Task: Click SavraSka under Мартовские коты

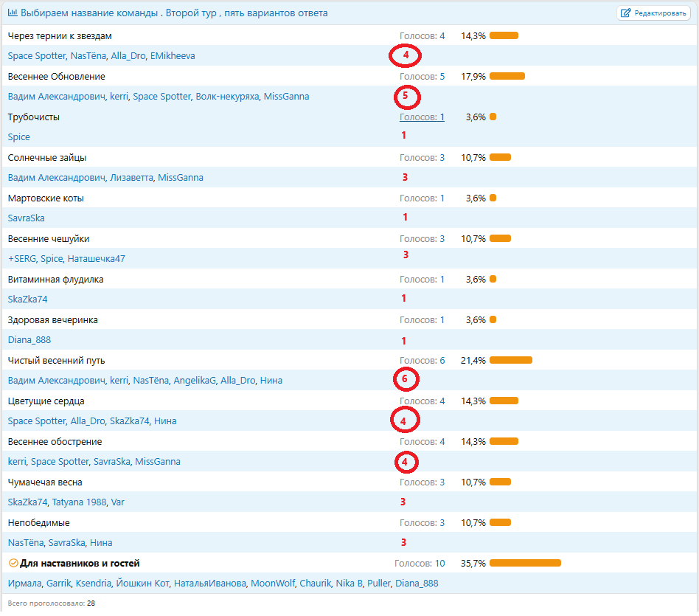Action: [x=27, y=218]
